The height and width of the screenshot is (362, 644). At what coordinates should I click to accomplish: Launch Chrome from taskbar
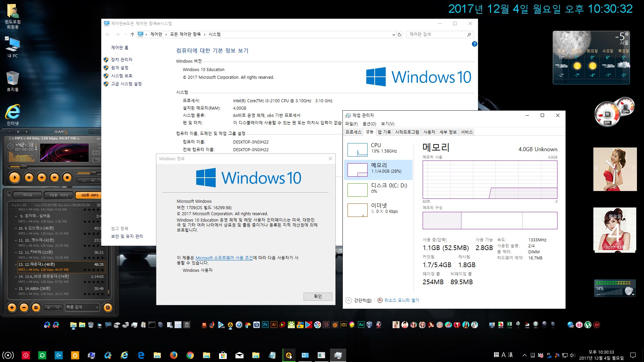click(190, 355)
